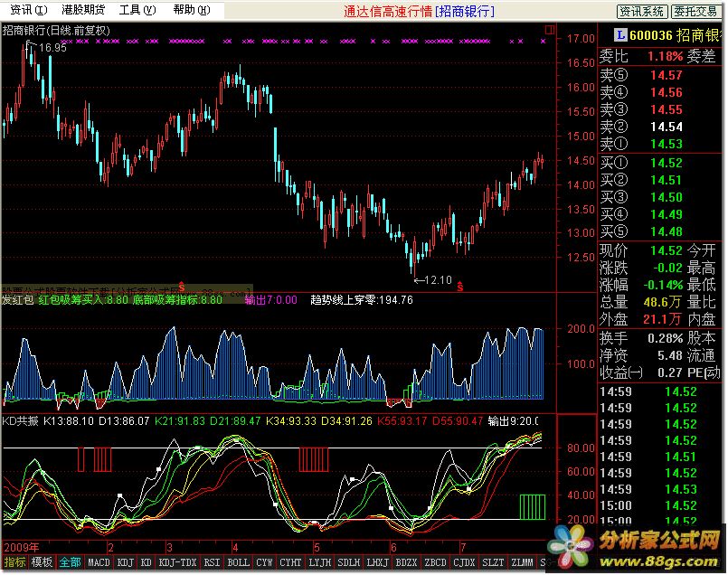The height and width of the screenshot is (575, 728).
Task: Open the 港股期货 menu
Action: click(83, 10)
